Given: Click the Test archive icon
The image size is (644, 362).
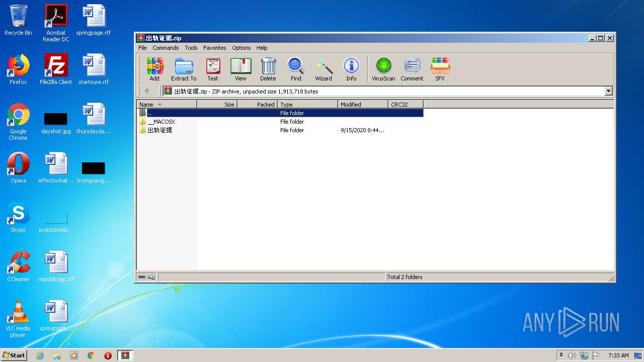Looking at the screenshot, I should [213, 69].
